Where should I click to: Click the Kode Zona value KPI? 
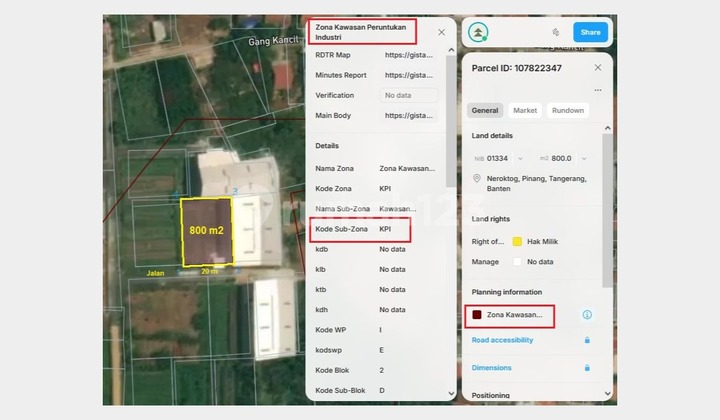coord(385,189)
